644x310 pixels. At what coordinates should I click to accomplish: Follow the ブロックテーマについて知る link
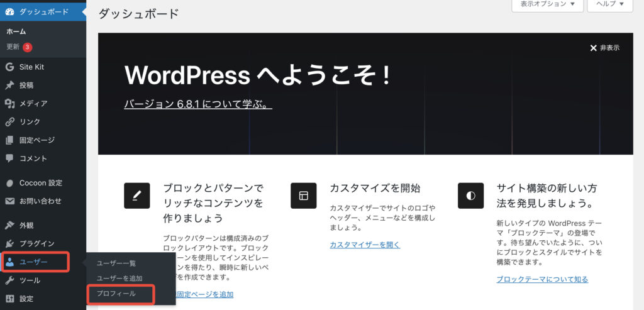542,279
